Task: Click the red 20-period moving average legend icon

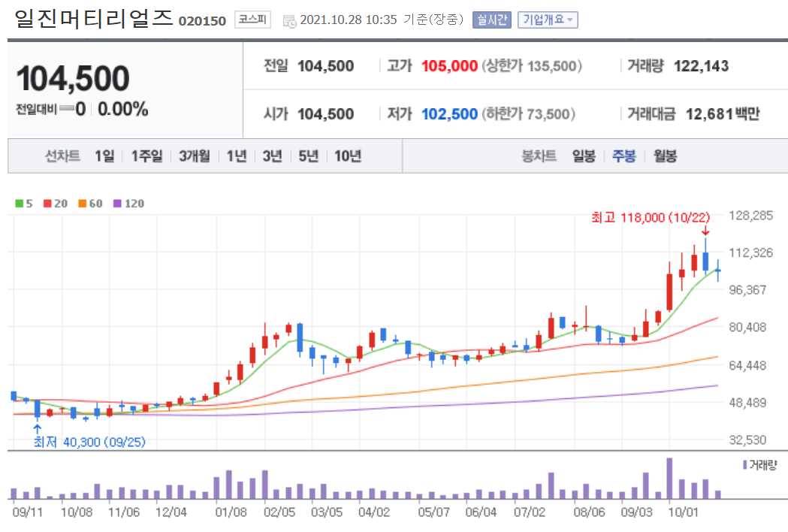Action: (x=47, y=203)
